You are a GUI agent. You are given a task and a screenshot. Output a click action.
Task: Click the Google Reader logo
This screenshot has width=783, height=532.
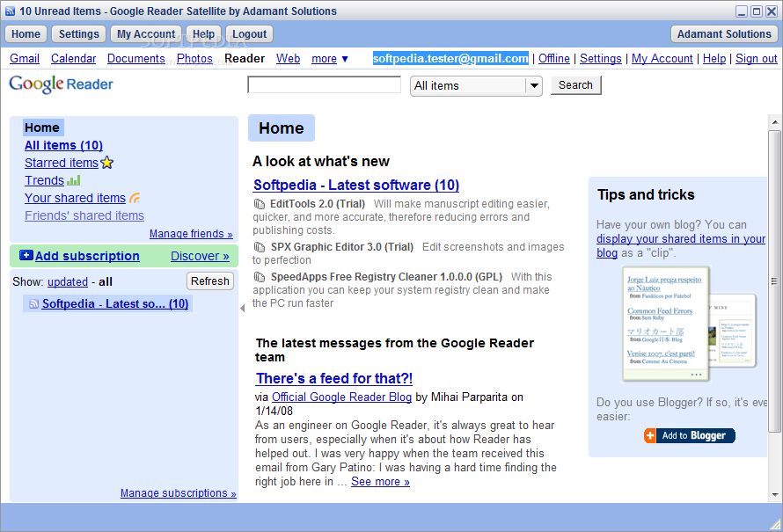tap(61, 84)
